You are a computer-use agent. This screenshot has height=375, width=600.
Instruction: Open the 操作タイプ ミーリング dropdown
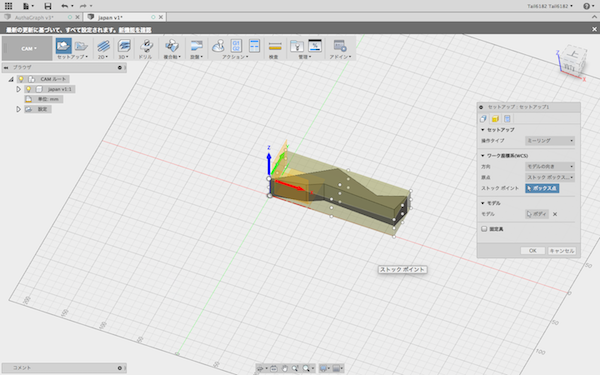tap(550, 141)
